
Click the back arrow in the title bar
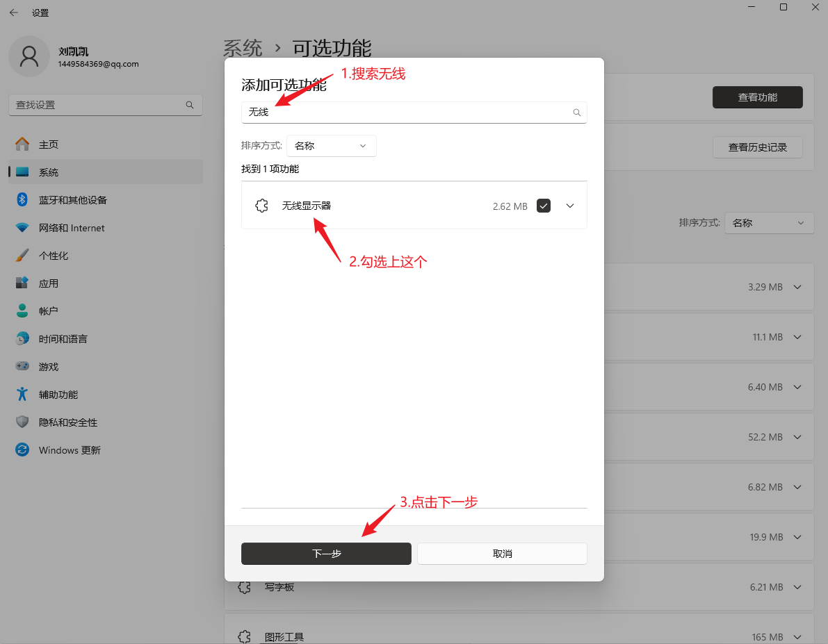14,13
